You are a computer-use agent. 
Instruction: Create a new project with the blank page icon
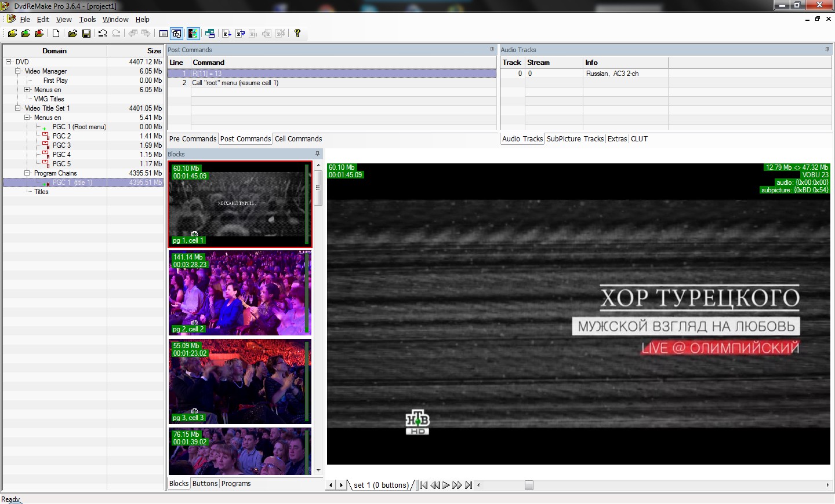click(56, 34)
